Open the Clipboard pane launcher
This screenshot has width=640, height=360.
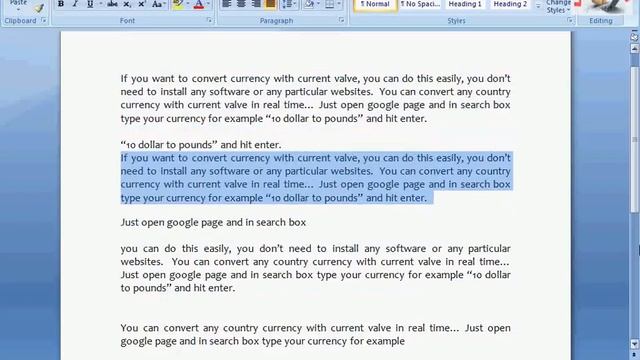click(43, 20)
